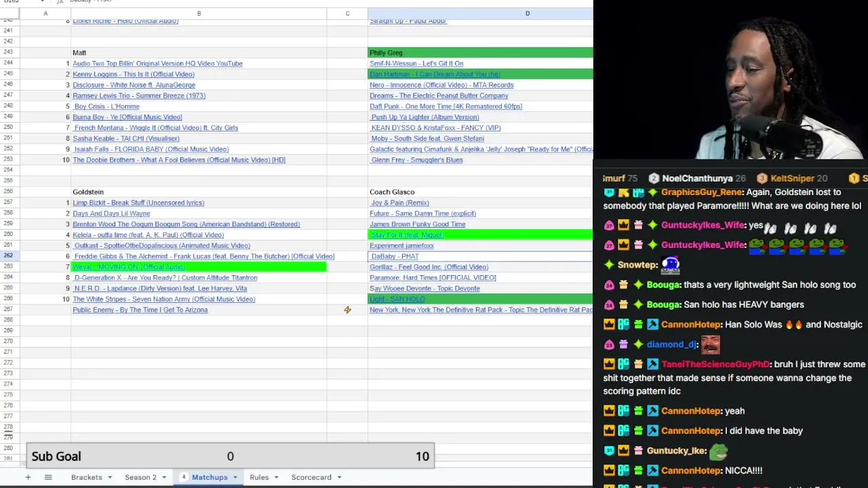The image size is (868, 488).
Task: Select column B header
Action: [x=199, y=14]
